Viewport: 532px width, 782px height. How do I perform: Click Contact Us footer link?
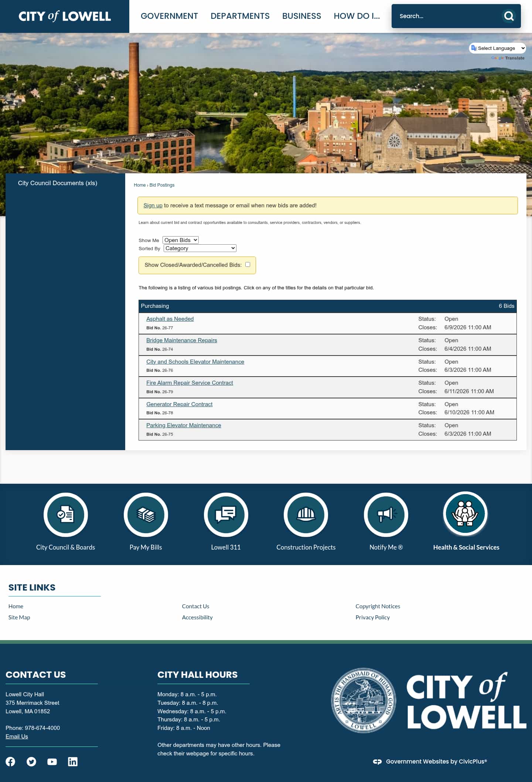195,606
